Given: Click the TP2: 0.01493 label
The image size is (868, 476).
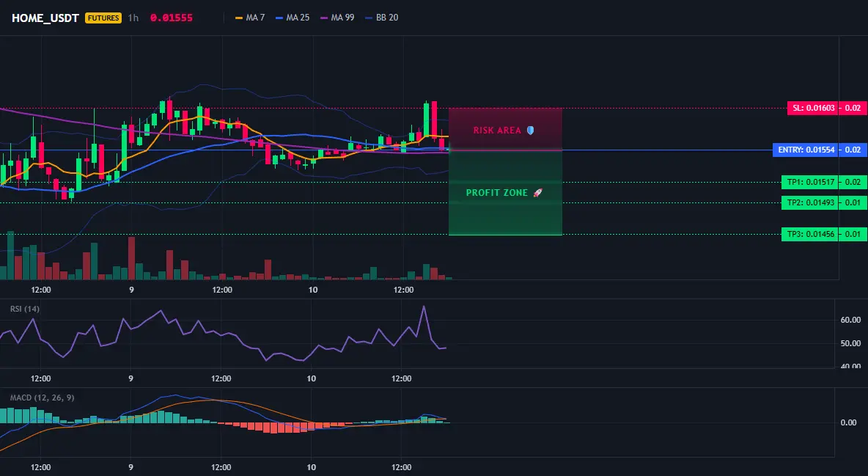Looking at the screenshot, I should point(810,202).
